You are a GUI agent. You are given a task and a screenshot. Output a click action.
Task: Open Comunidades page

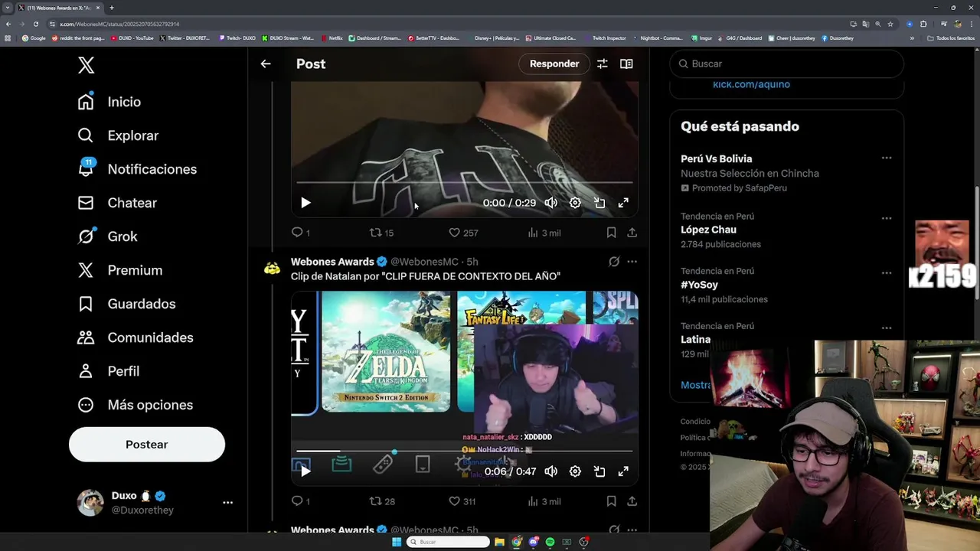coord(136,337)
